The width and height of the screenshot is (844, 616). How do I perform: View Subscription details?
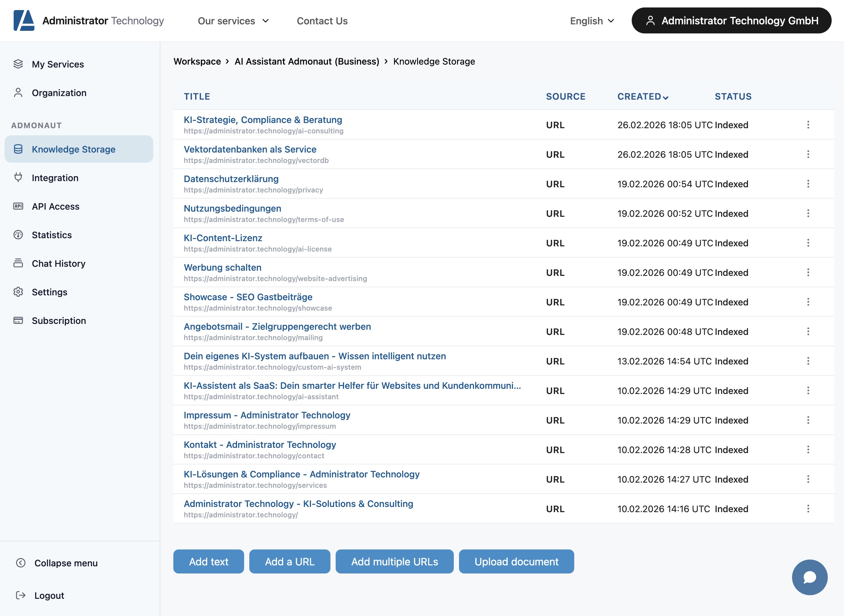tap(58, 320)
